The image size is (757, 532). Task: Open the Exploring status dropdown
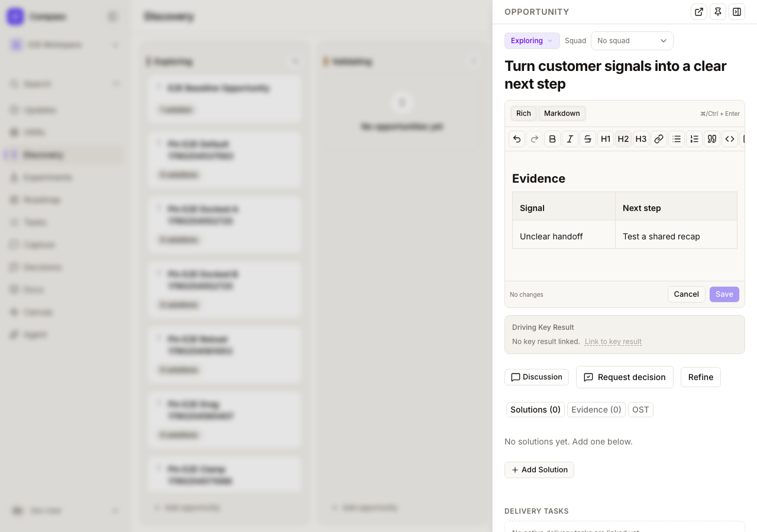pyautogui.click(x=532, y=41)
